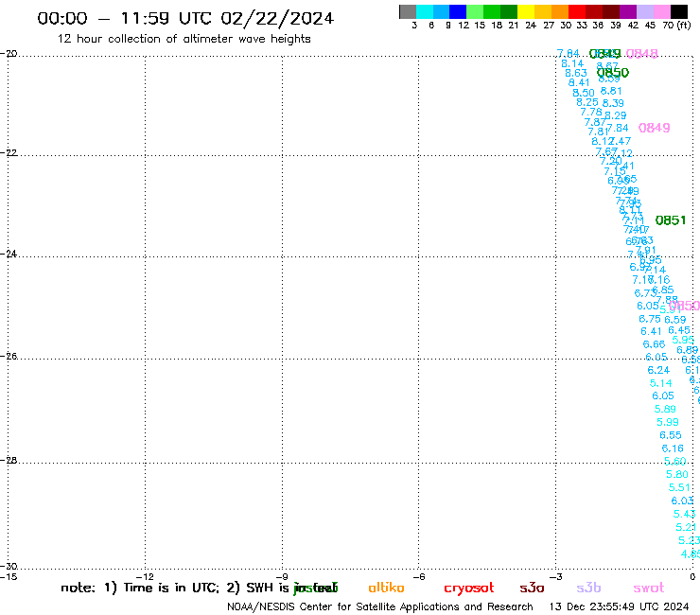Click the -22 latitude axis label
This screenshot has height=615, width=700.
[x=9, y=153]
